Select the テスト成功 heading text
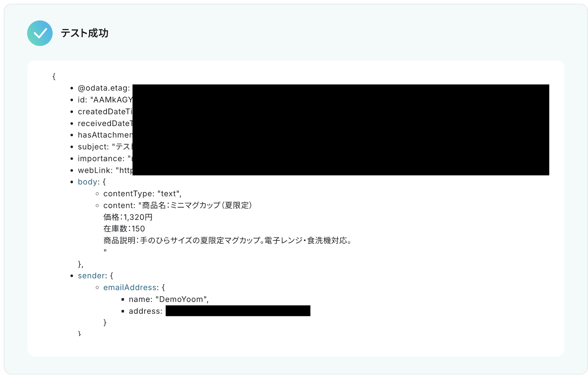Screen dimensions: 588x376 (x=85, y=33)
